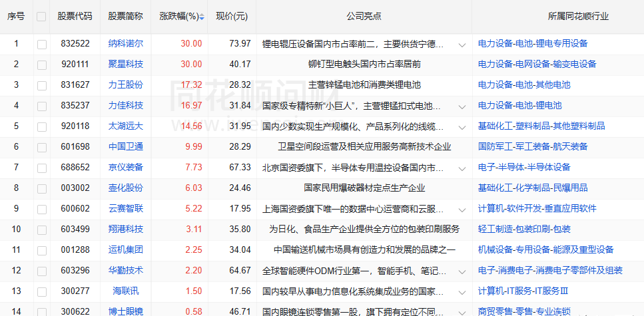Check the box for the 纳科诺尔 row
The width and height of the screenshot is (644, 316).
[42, 44]
